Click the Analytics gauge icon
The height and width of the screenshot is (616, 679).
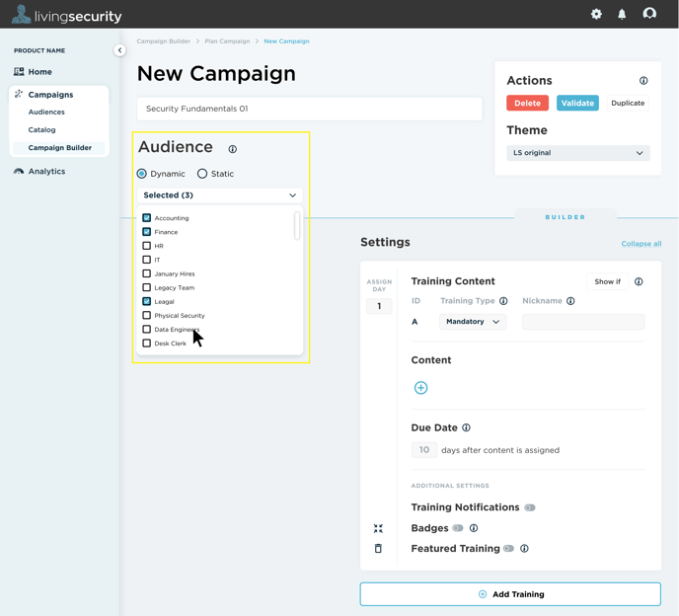pos(19,171)
